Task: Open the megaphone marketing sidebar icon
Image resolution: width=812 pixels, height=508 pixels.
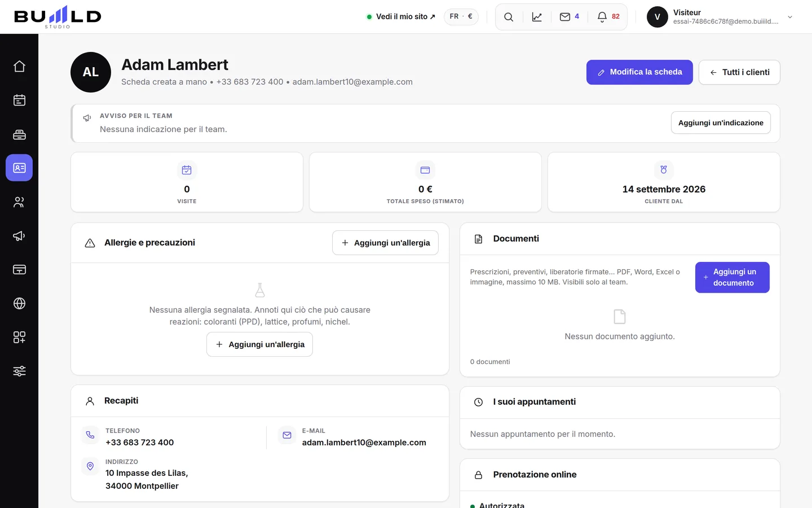Action: coord(19,236)
